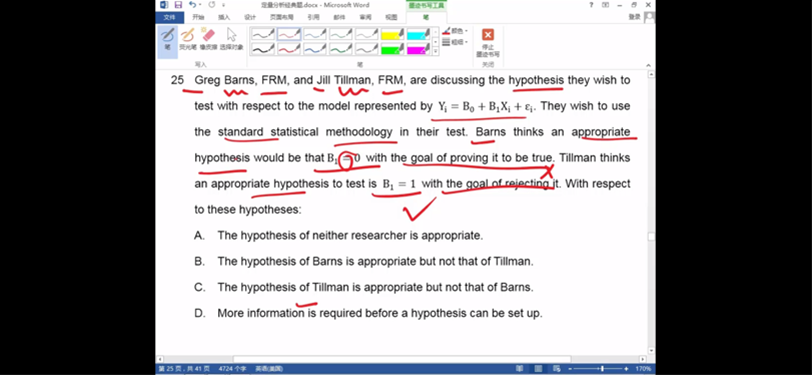Activate the Select Objects (选择对象) arrow tool
Image resolution: width=812 pixels, height=375 pixels.
pyautogui.click(x=231, y=39)
